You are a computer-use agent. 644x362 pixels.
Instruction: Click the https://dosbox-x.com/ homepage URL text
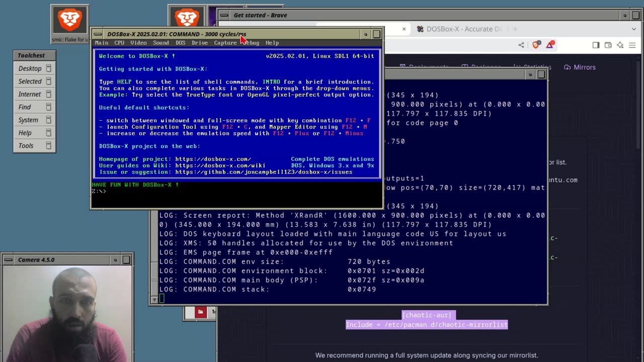tap(213, 159)
